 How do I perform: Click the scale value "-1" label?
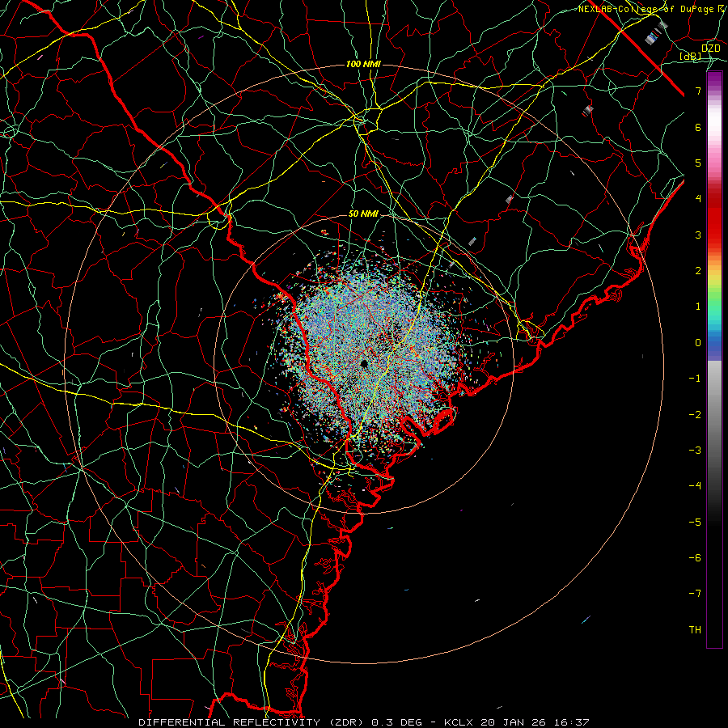coord(695,379)
